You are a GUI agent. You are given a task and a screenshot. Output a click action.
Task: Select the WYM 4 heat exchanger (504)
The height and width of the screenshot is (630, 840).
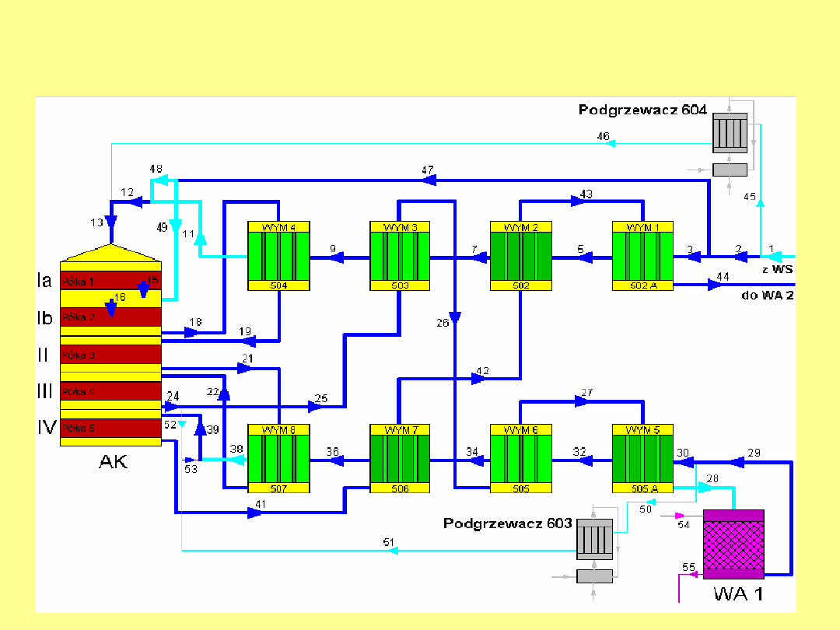pyautogui.click(x=278, y=257)
